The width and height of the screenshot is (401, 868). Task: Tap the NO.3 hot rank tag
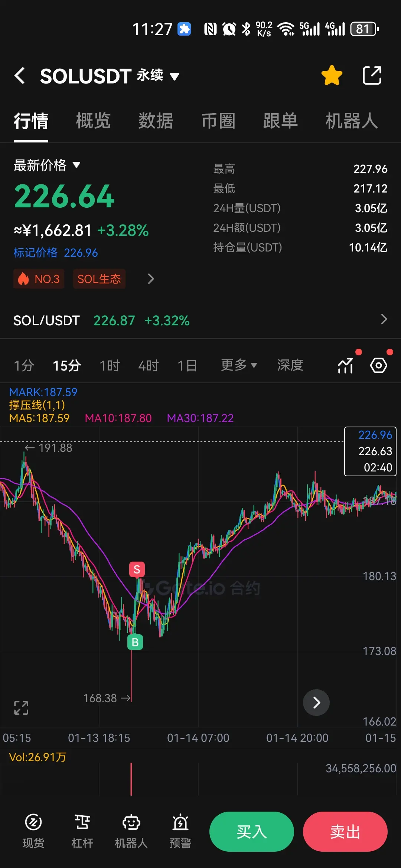coord(39,279)
